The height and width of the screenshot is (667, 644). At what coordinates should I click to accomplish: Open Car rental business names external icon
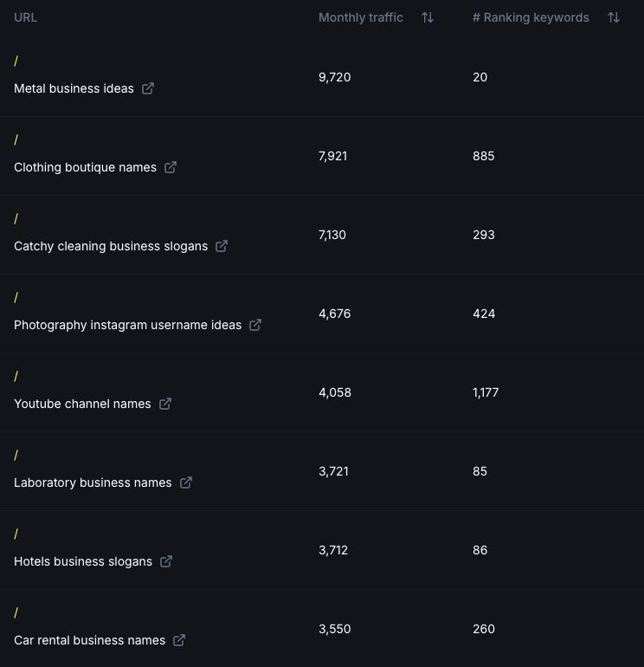pyautogui.click(x=179, y=640)
